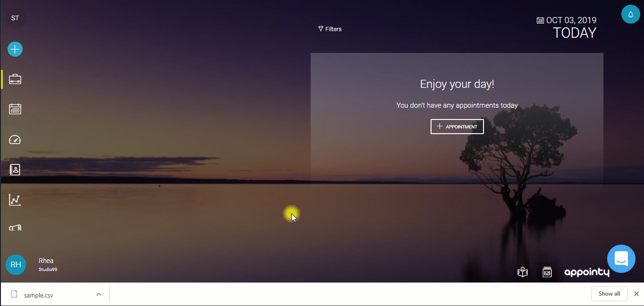The height and width of the screenshot is (306, 644).
Task: Open the live chat bubble widget
Action: point(621,259)
